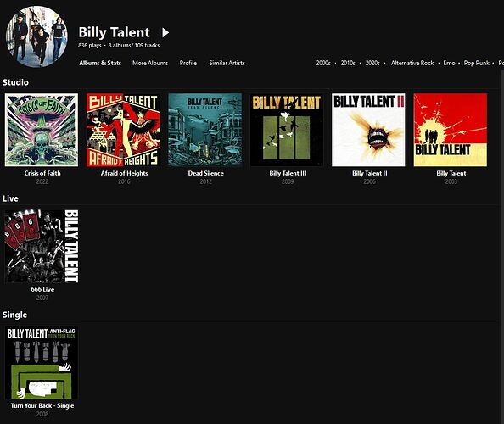Open the red 2003 Billy Talent debut cover

[451, 130]
